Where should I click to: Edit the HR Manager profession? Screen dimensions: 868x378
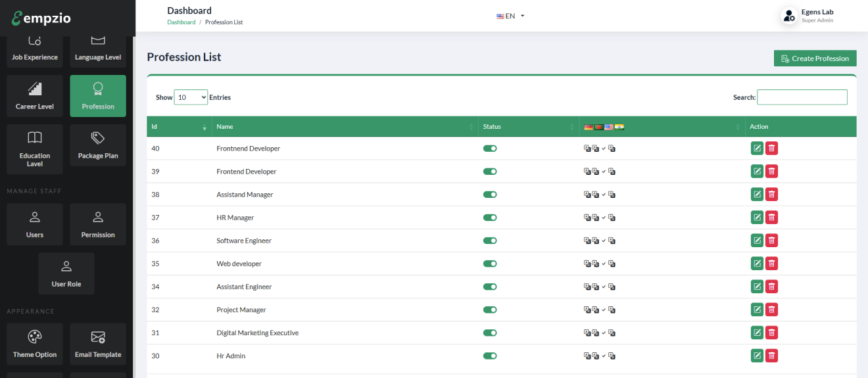(x=757, y=218)
